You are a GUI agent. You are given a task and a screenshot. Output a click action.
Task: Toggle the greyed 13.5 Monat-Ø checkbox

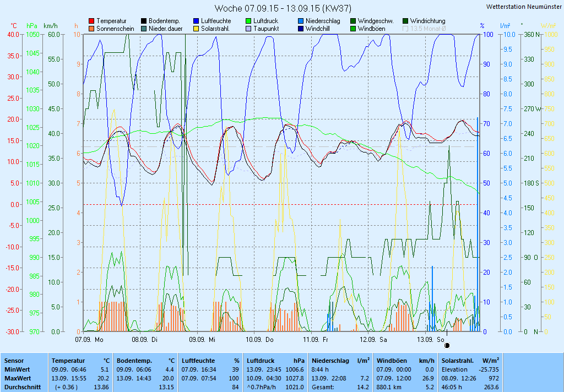coord(405,29)
